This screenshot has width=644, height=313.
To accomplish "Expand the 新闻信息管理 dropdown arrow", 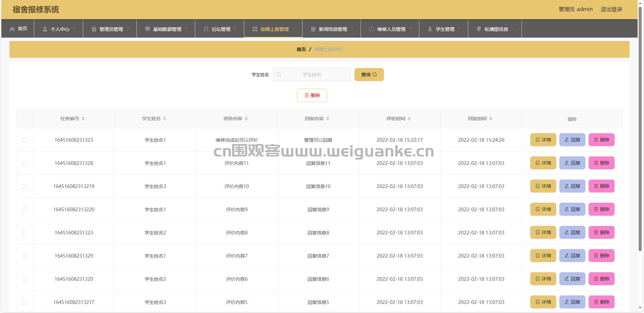I will pos(352,29).
